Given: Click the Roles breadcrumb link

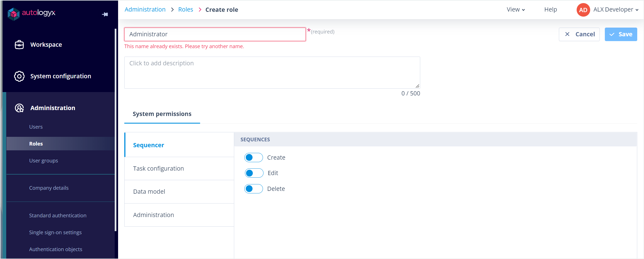Looking at the screenshot, I should coord(185,10).
